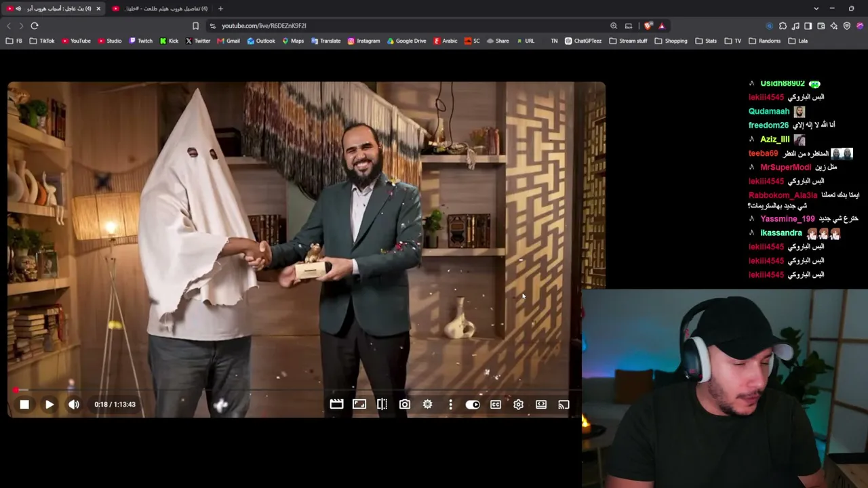Screen dimensions: 868x488
Task: Reload the current page
Action: (x=35, y=26)
